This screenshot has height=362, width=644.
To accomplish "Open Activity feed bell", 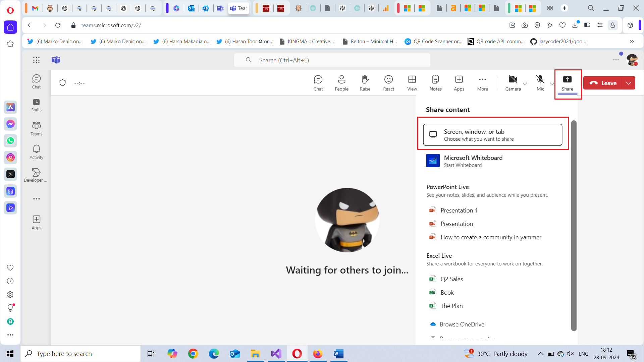I will 36,152.
